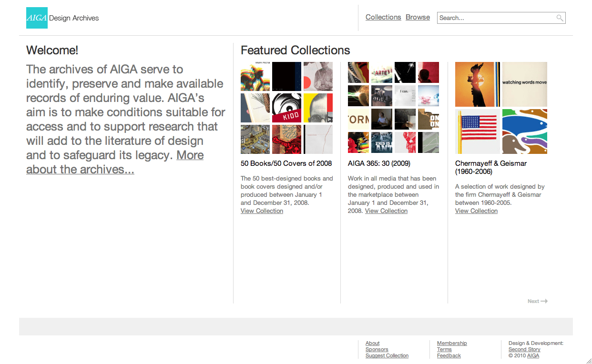Open the 'THIS IS ANT' thumbnail
592x364 pixels.
(382, 142)
